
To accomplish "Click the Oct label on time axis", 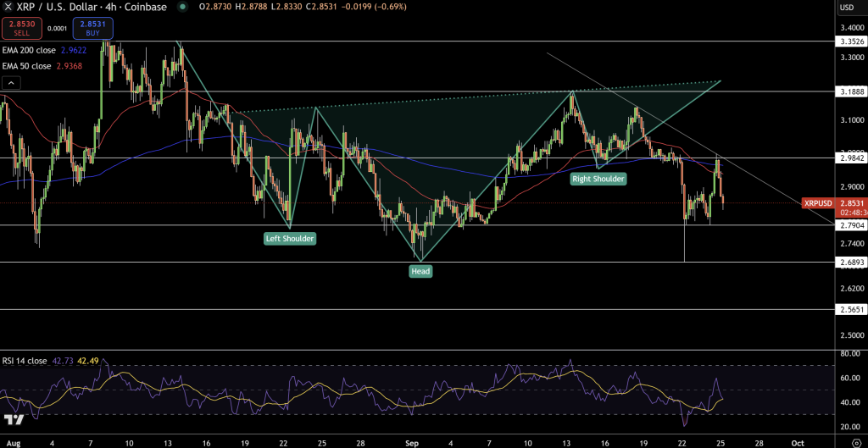I will pos(797,443).
